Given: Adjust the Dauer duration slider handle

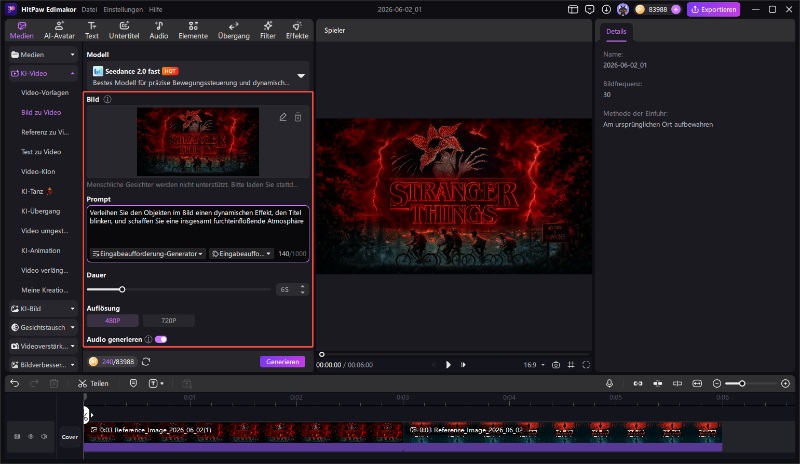Looking at the screenshot, I should click(122, 289).
